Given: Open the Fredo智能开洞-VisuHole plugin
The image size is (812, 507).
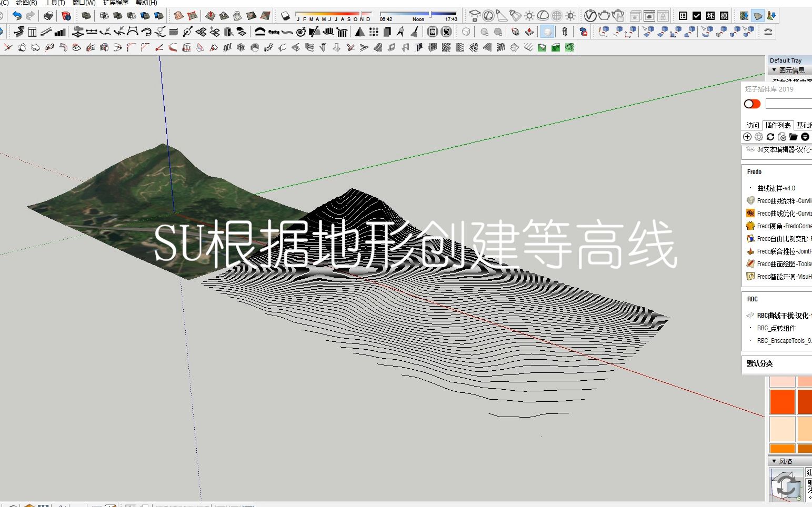Looking at the screenshot, I should point(750,276).
